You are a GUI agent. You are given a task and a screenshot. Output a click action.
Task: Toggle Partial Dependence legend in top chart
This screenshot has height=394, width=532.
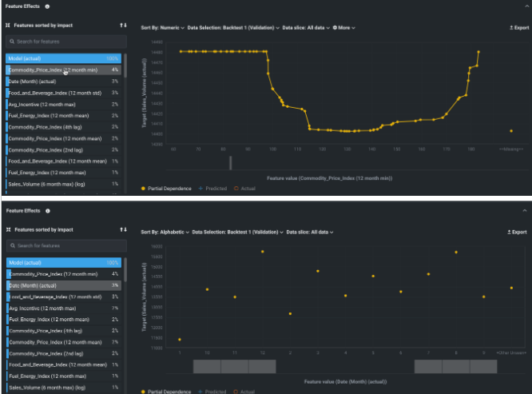coord(166,189)
